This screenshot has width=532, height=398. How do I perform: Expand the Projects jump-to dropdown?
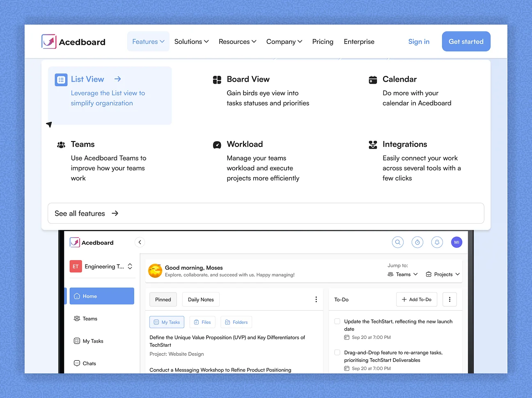443,274
